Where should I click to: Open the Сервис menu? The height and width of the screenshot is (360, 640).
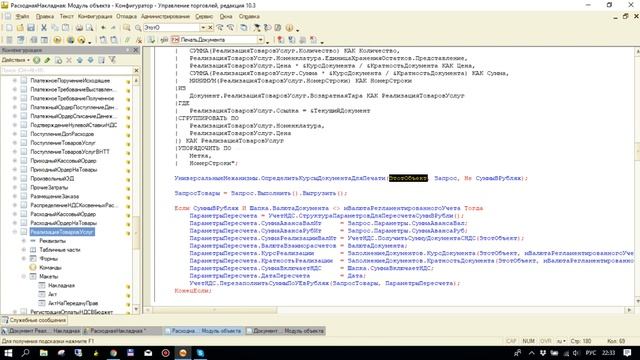(x=204, y=17)
